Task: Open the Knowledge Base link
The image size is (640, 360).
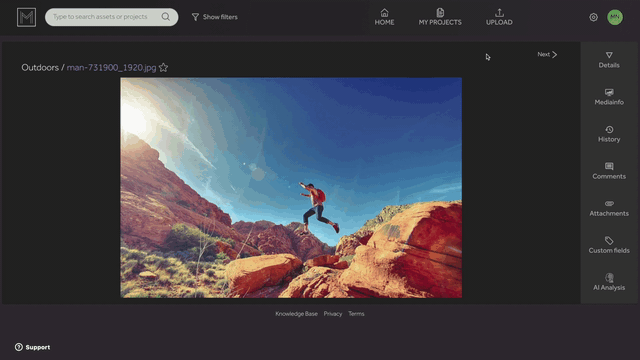Action: [x=296, y=314]
